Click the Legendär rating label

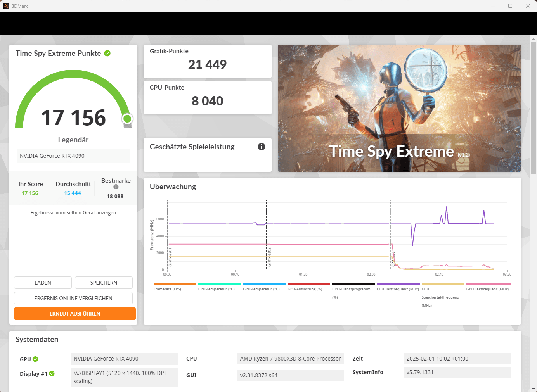(x=73, y=140)
